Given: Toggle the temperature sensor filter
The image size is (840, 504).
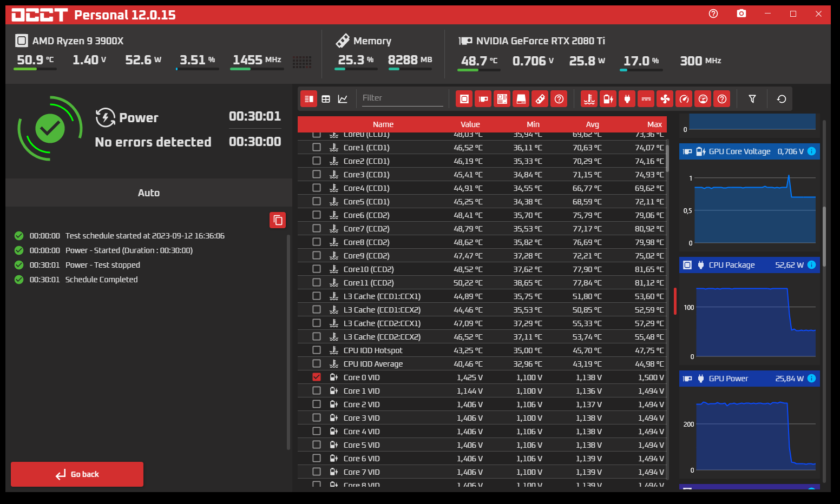Looking at the screenshot, I should coord(589,99).
